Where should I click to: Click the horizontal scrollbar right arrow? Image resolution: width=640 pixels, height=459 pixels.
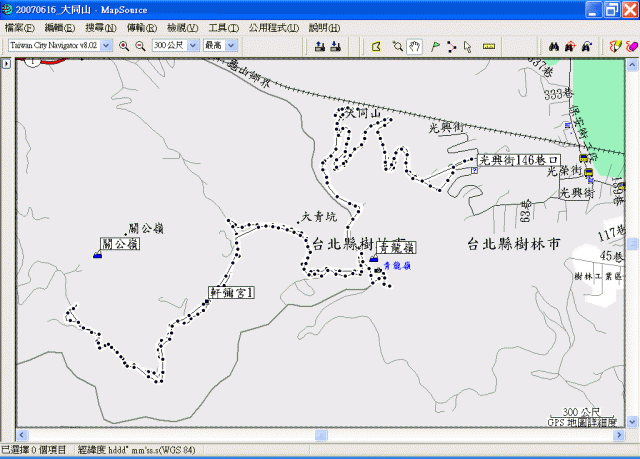coord(619,435)
